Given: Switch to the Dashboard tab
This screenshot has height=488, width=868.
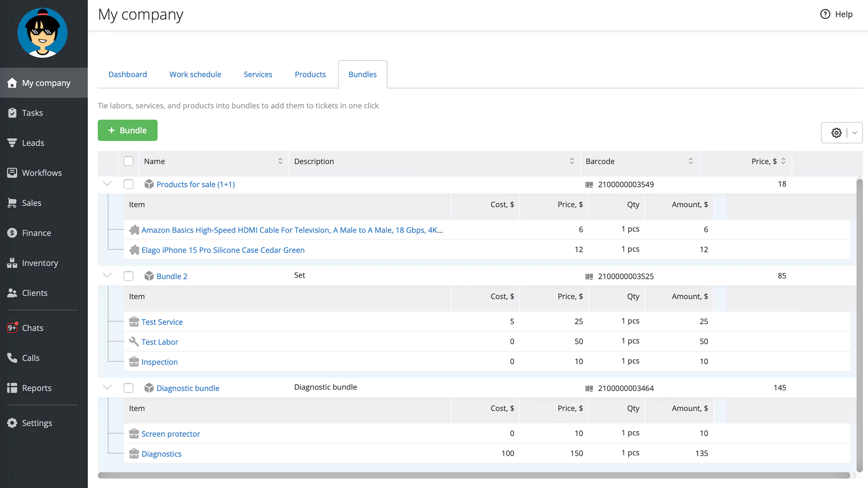Looking at the screenshot, I should click(127, 74).
